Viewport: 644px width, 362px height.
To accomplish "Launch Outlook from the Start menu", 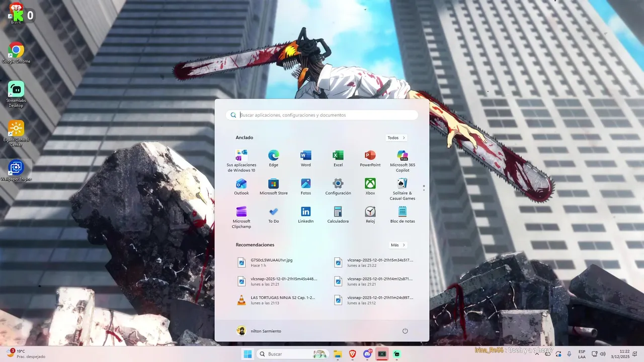I will click(242, 187).
